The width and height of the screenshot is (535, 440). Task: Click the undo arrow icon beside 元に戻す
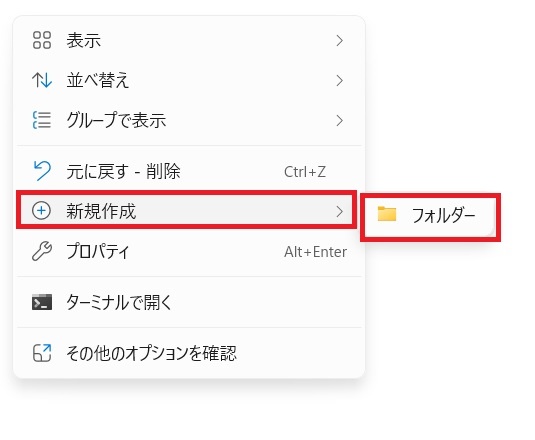(42, 171)
